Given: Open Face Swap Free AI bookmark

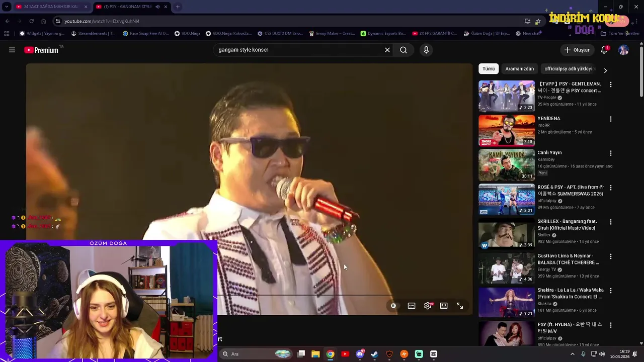Looking at the screenshot, I should pyautogui.click(x=145, y=34).
